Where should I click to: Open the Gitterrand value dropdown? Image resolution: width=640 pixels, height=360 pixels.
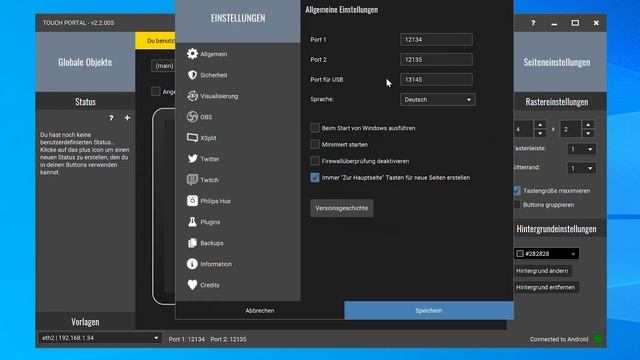click(581, 168)
